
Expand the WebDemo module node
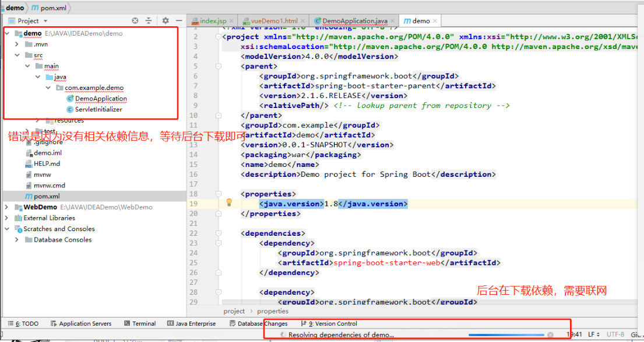pos(7,207)
